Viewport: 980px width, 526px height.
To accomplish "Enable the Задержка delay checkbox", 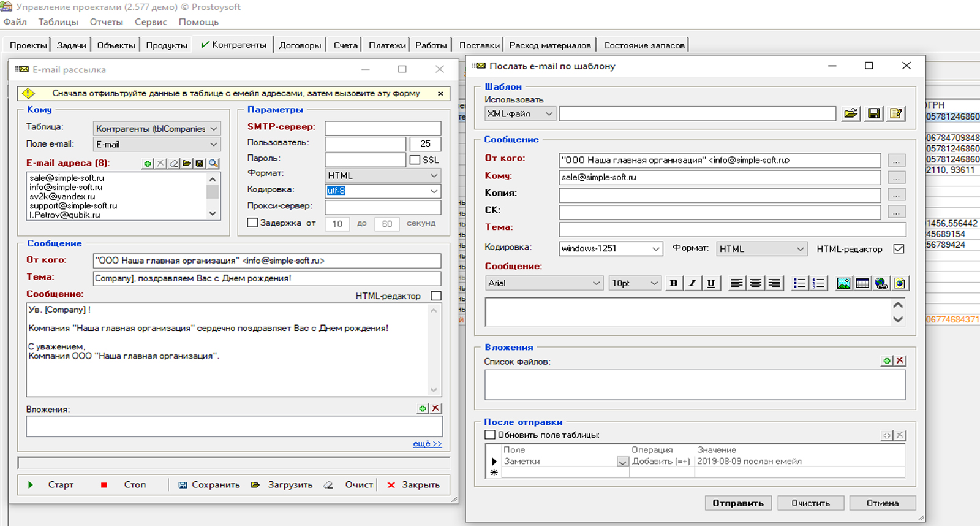I will coord(252,223).
